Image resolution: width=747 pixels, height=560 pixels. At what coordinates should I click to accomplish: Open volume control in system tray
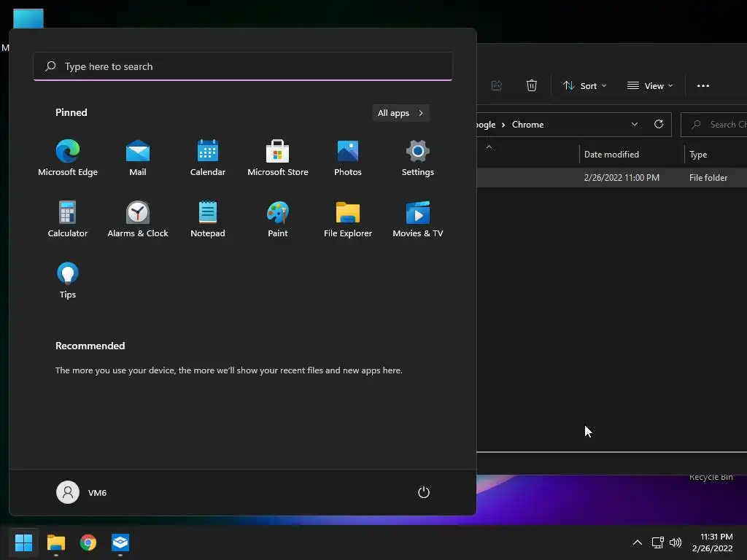click(x=676, y=542)
